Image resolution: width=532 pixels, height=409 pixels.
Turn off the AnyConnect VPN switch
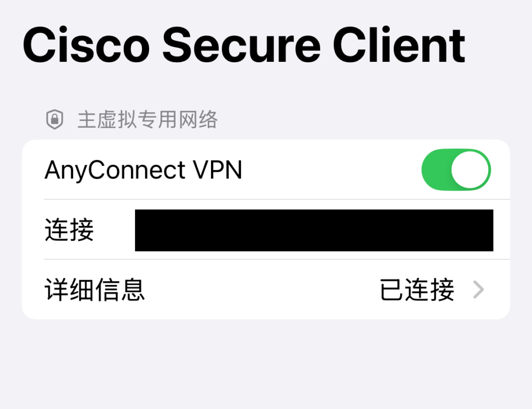[456, 170]
